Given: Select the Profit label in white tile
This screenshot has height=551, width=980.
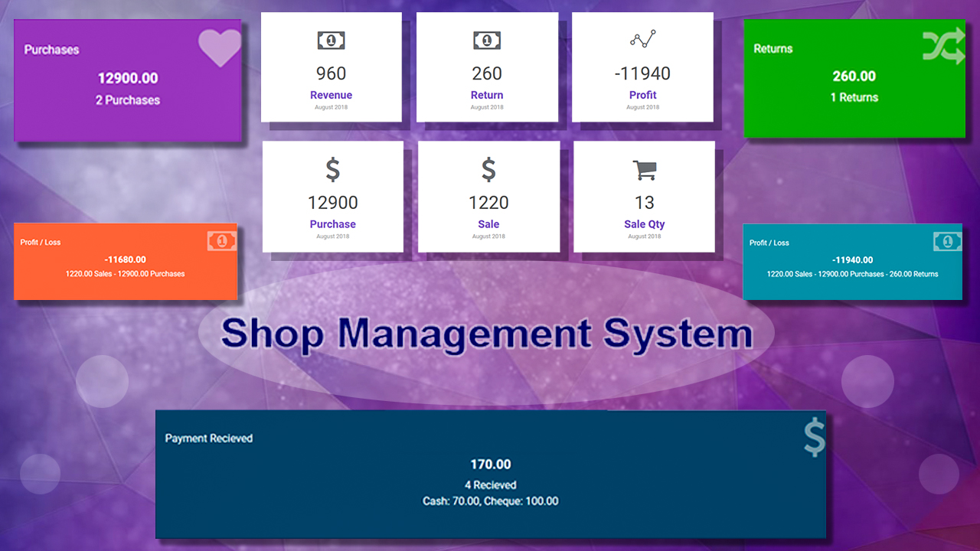Looking at the screenshot, I should (x=642, y=95).
